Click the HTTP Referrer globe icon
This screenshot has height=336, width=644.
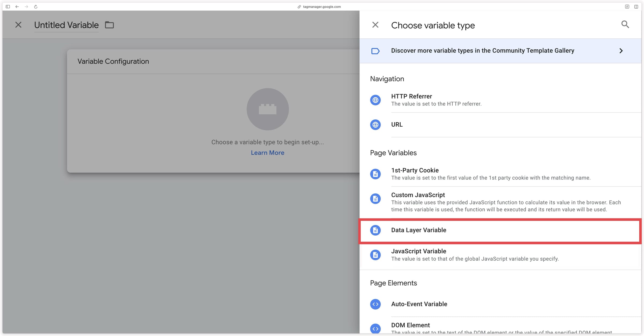tap(375, 100)
